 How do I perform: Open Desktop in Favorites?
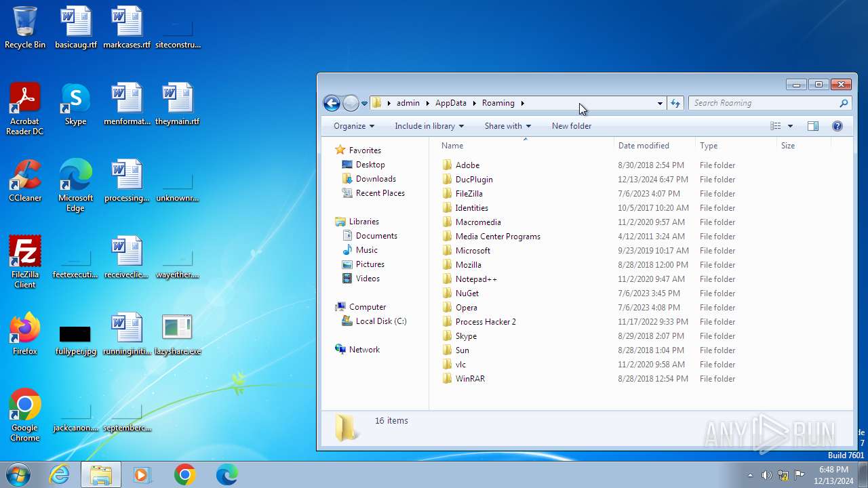370,165
